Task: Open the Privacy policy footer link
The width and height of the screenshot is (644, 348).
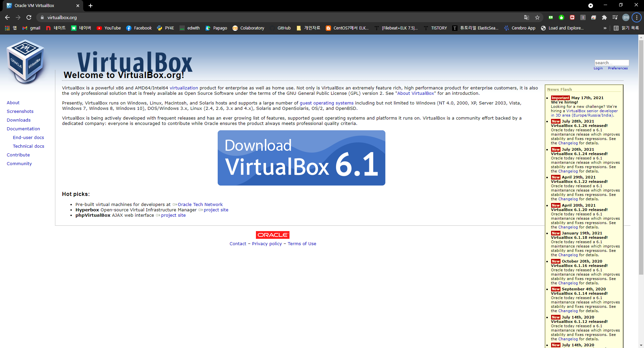Action: (x=267, y=244)
